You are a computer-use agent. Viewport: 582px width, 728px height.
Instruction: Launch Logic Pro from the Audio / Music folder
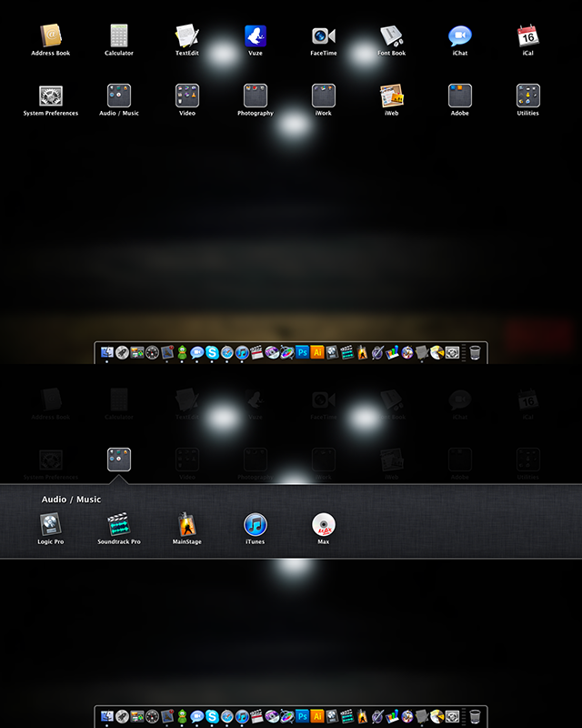[x=51, y=525]
